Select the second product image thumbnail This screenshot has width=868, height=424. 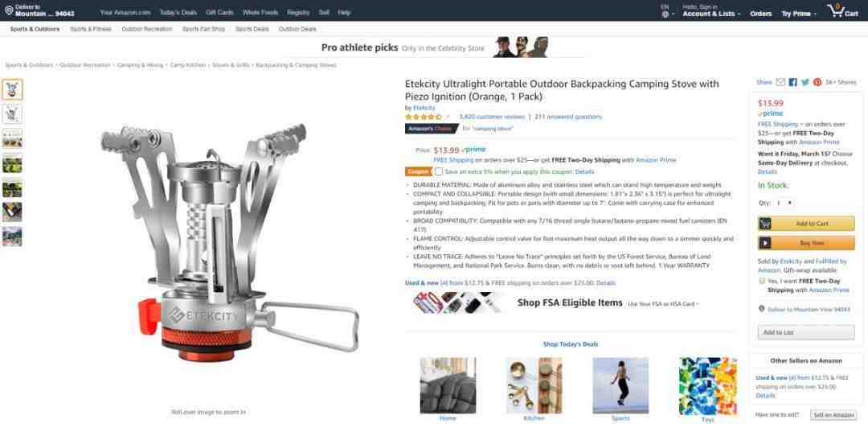click(12, 114)
